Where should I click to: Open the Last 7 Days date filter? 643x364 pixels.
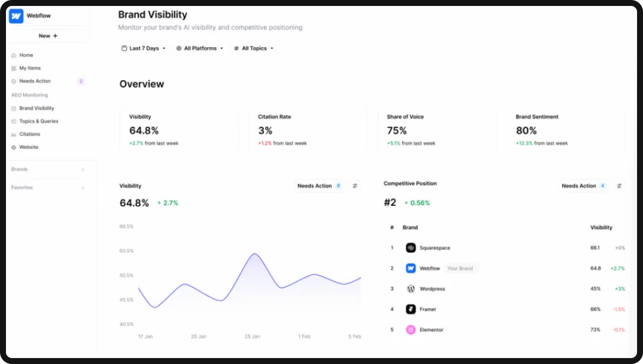(x=143, y=48)
